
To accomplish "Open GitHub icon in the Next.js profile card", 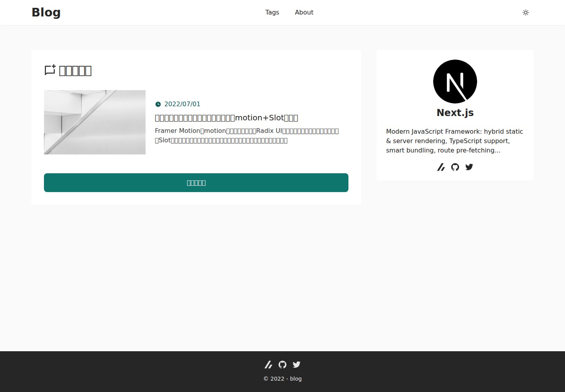I will point(455,167).
